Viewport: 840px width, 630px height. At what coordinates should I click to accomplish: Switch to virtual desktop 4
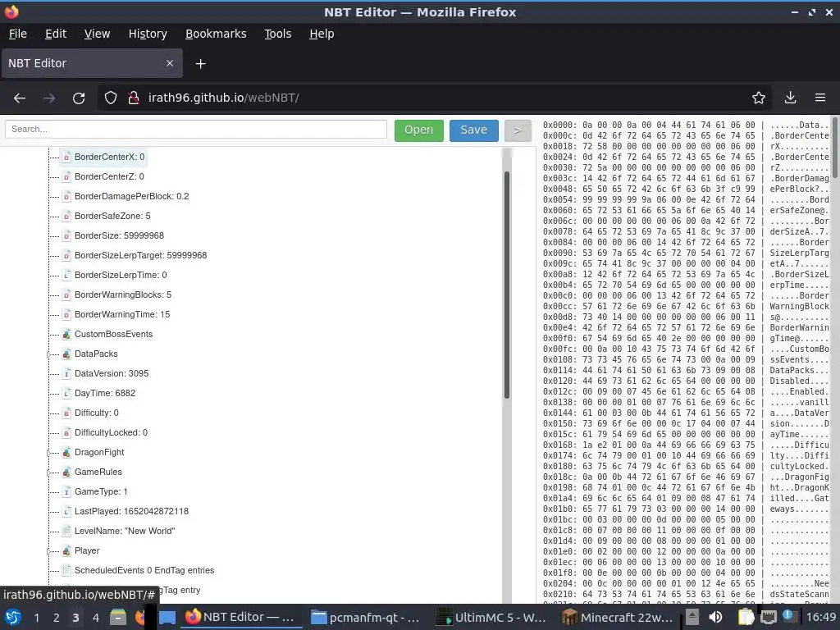[95, 618]
